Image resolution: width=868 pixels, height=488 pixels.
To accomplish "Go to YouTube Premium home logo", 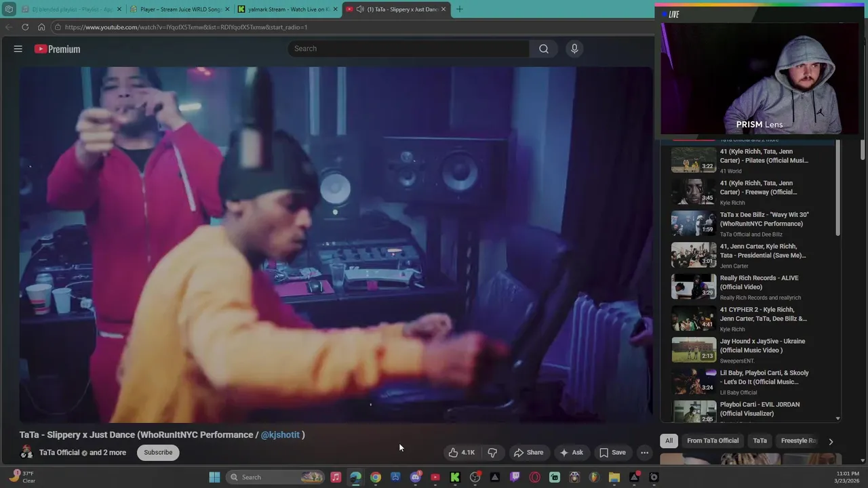I will 57,49.
